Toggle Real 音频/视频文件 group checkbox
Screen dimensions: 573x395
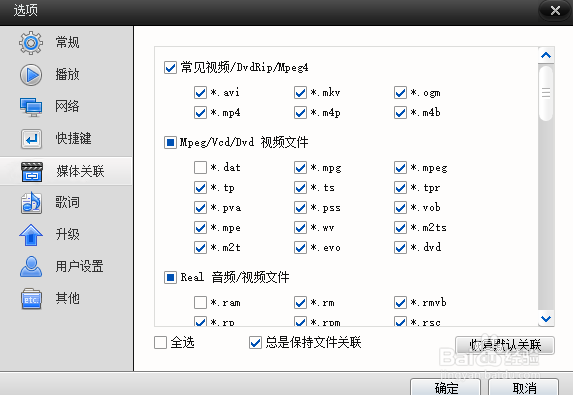tap(170, 277)
